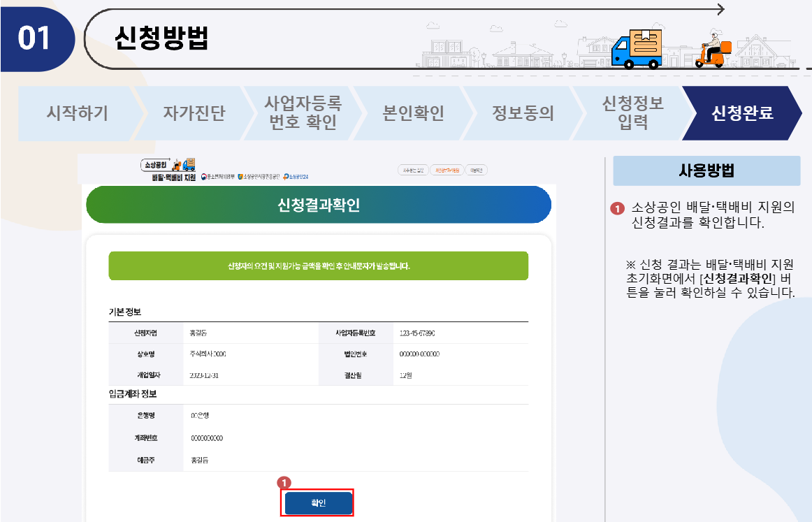Click the 신청결과확인 gradient title banner
Screen dimensions: 812x522
(319, 205)
